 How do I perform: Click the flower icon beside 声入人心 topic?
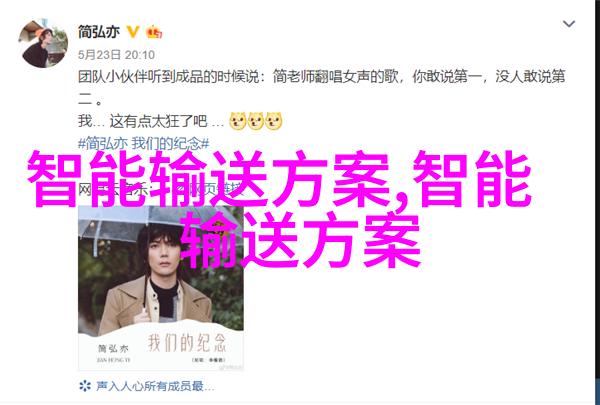(x=85, y=386)
